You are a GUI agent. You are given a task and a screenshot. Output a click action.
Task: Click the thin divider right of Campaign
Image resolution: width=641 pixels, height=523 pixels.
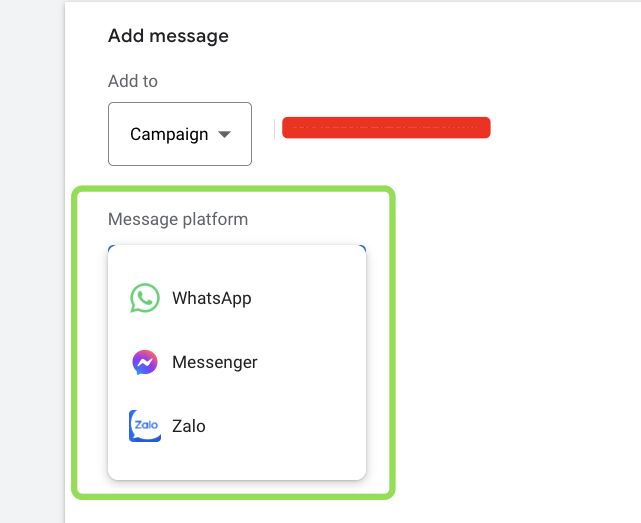click(274, 130)
